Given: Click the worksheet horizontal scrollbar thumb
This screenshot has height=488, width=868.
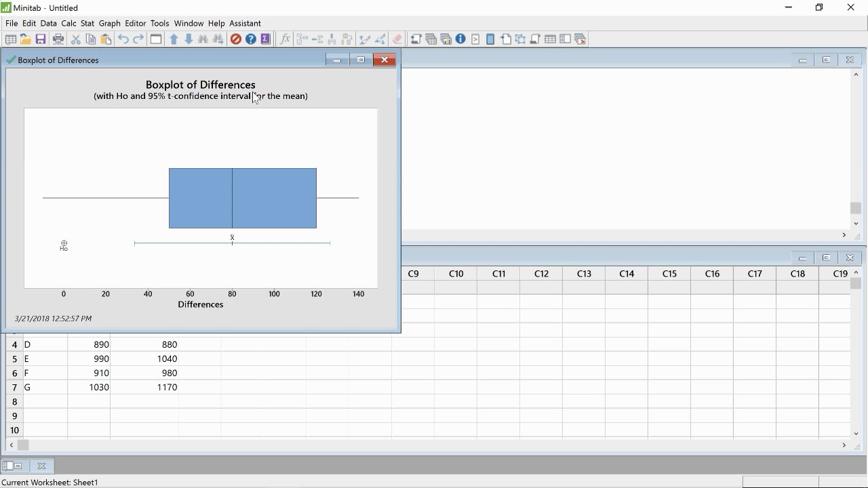Looking at the screenshot, I should (23, 445).
